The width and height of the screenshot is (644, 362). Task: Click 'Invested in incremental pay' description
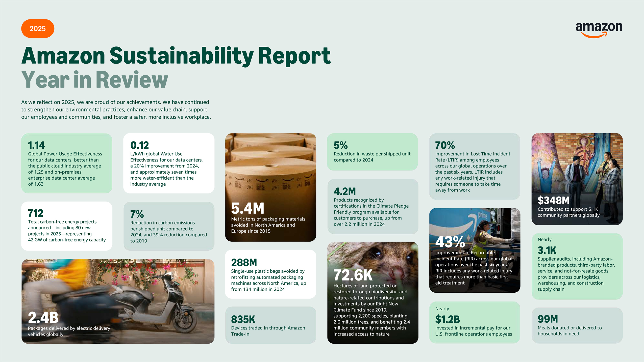pyautogui.click(x=474, y=331)
